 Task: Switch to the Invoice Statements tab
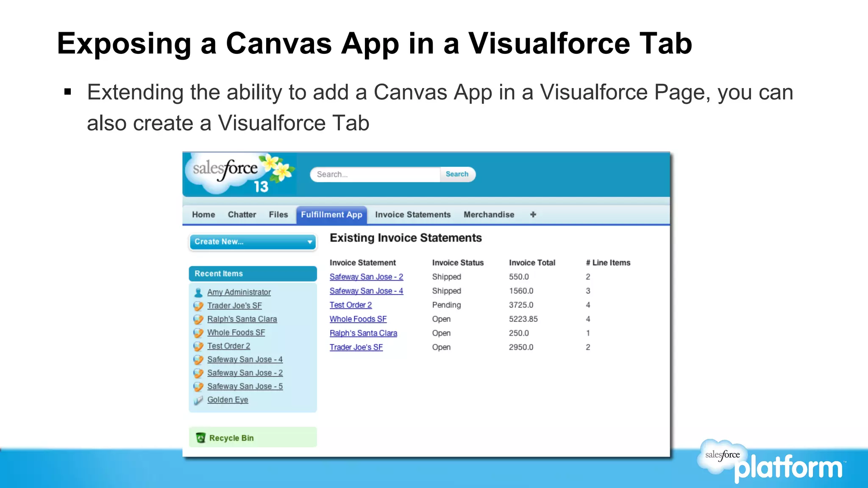[x=412, y=215]
